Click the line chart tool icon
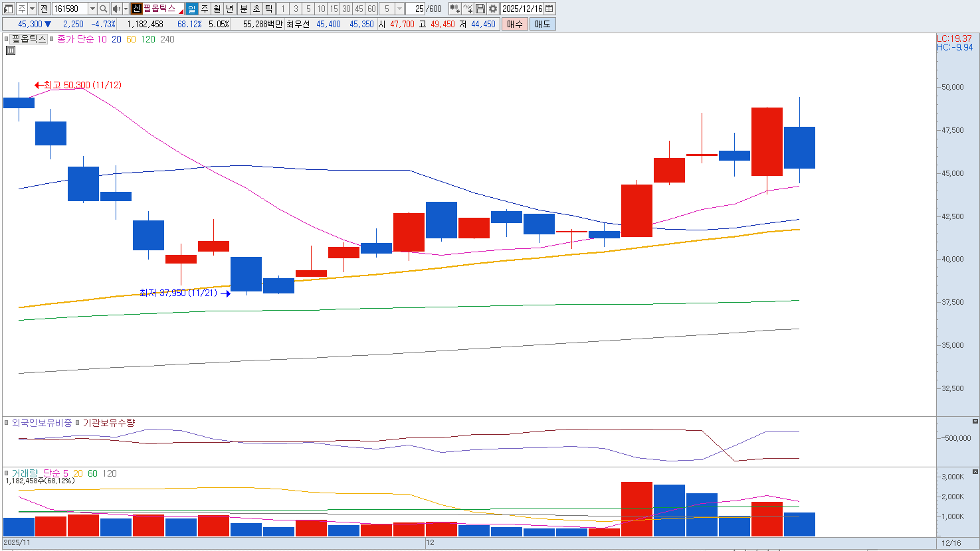The width and height of the screenshot is (980, 551). tap(468, 9)
